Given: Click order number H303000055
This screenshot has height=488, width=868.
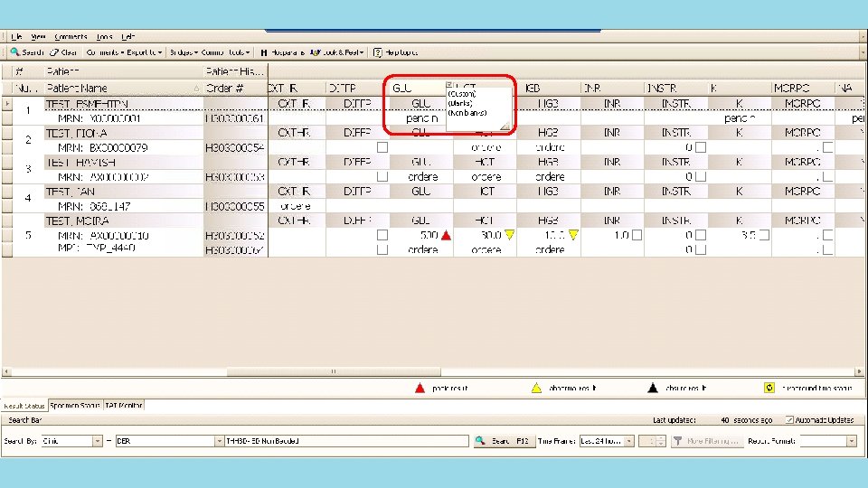Looking at the screenshot, I should coord(235,206).
